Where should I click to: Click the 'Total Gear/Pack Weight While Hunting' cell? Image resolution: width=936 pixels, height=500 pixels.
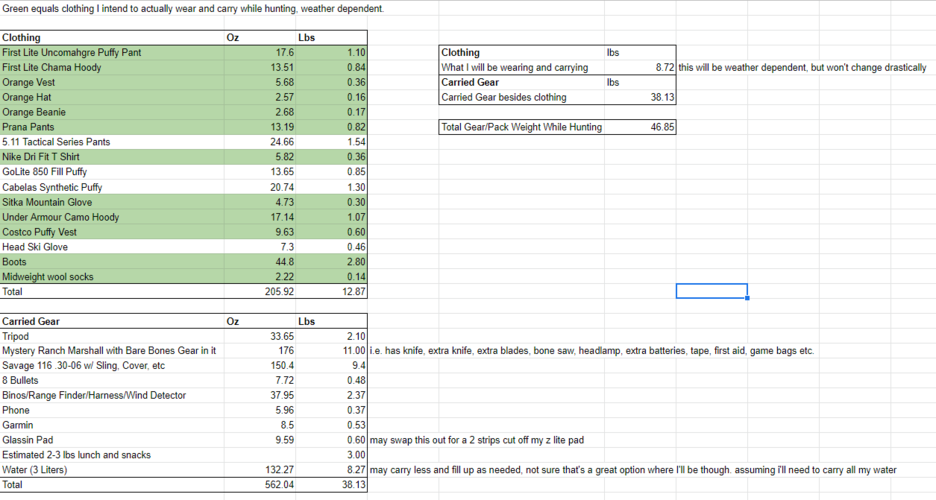tap(522, 127)
